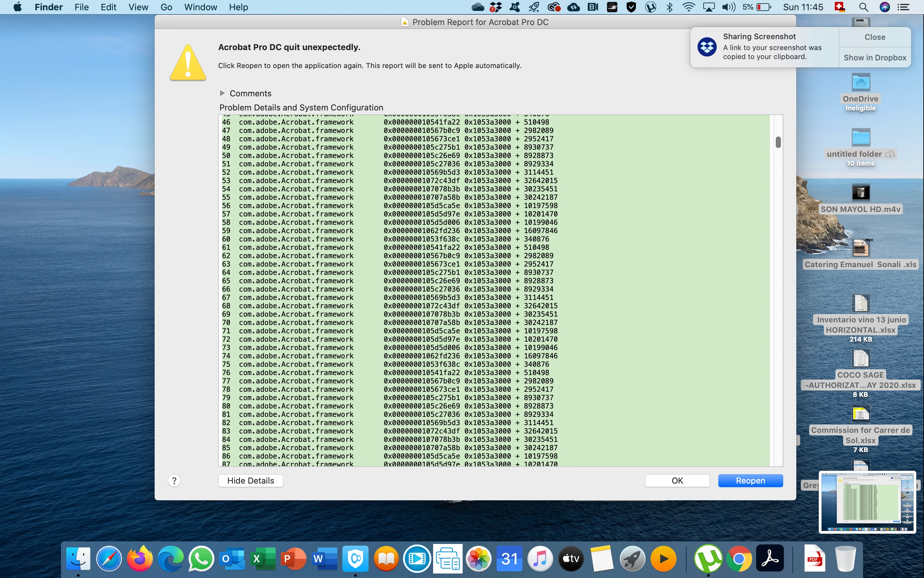
Task: Open Microsoft Edge in the Dock
Action: [171, 558]
